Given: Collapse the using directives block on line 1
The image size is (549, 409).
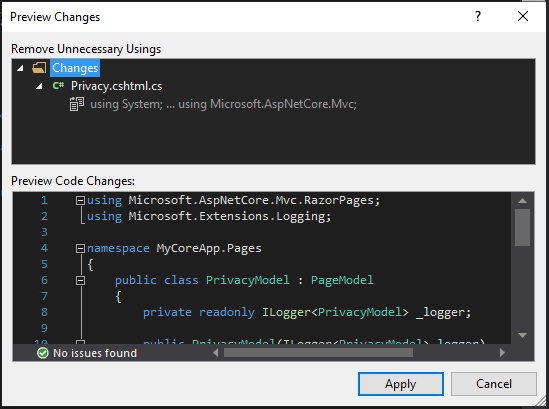Looking at the screenshot, I should click(81, 201).
